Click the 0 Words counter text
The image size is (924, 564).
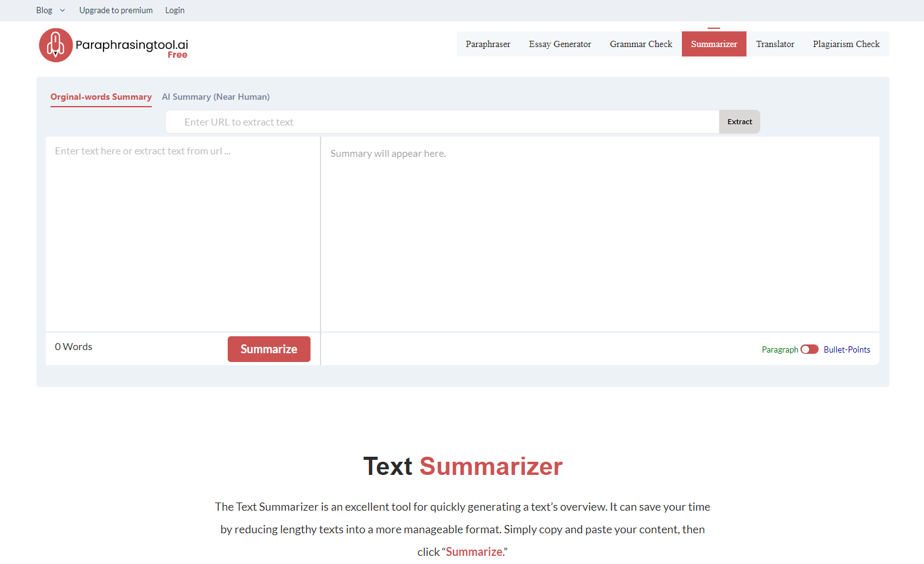73,347
